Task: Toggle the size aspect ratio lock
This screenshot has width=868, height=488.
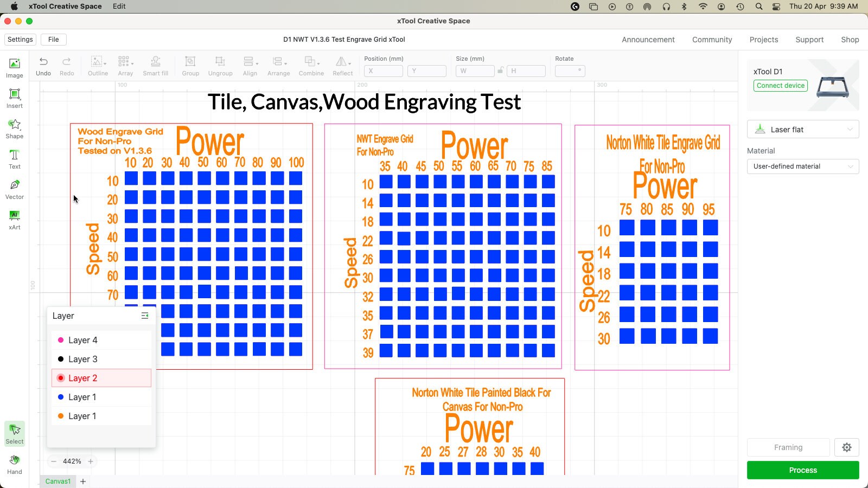Action: [x=500, y=70]
